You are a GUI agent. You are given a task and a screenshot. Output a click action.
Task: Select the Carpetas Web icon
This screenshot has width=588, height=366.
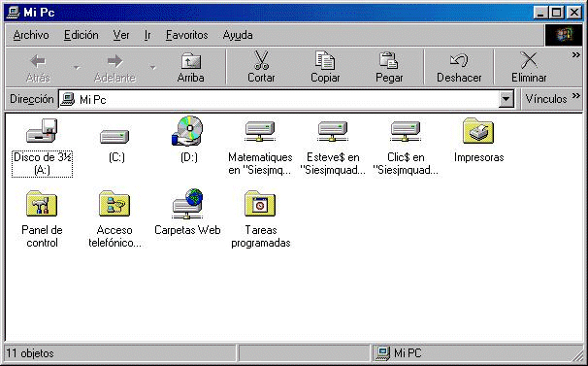(187, 204)
